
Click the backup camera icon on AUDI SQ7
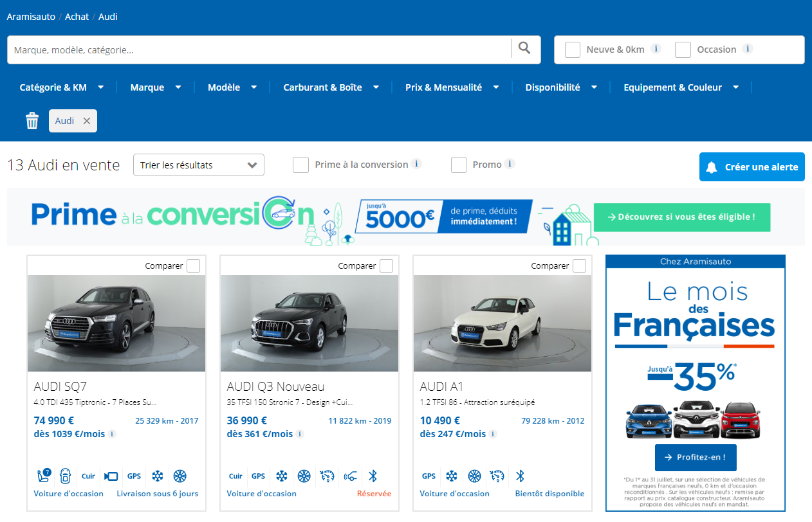coord(111,476)
